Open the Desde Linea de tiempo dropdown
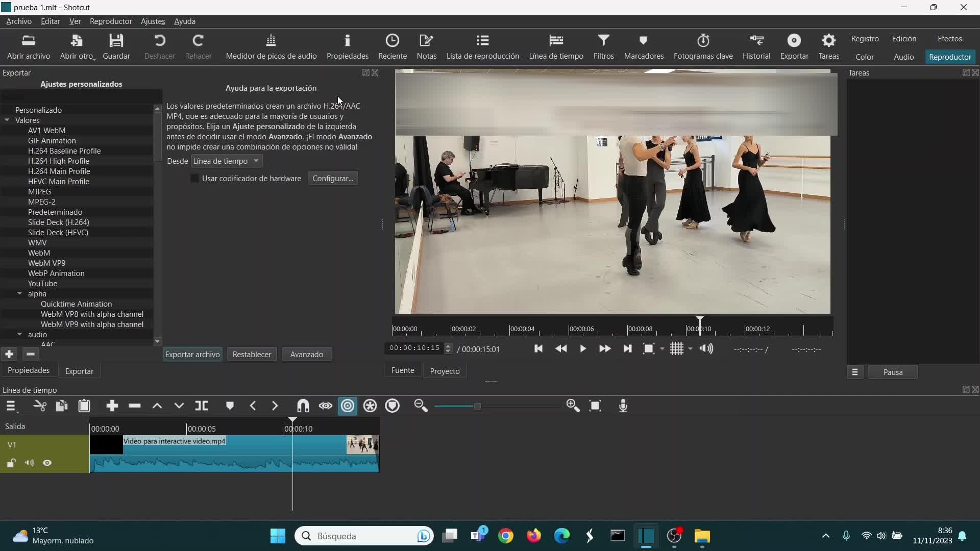Image resolution: width=980 pixels, height=551 pixels. click(x=227, y=161)
